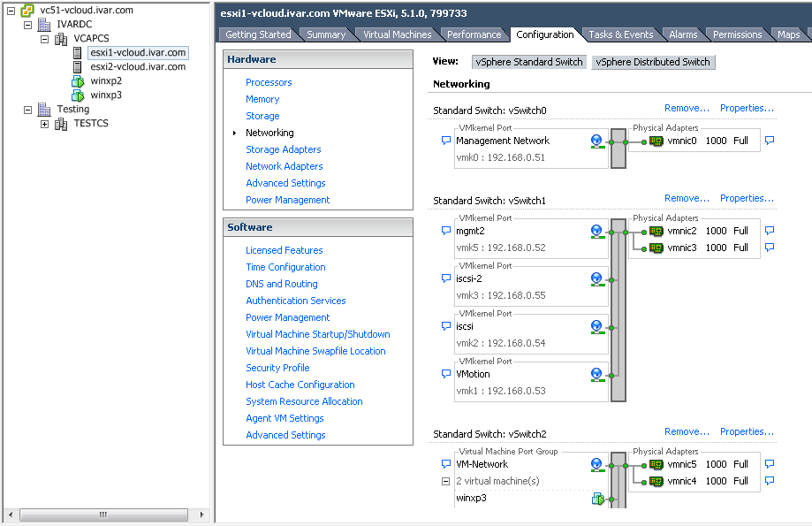
Task: Click the info balloon beside Management Network
Action: coord(445,140)
